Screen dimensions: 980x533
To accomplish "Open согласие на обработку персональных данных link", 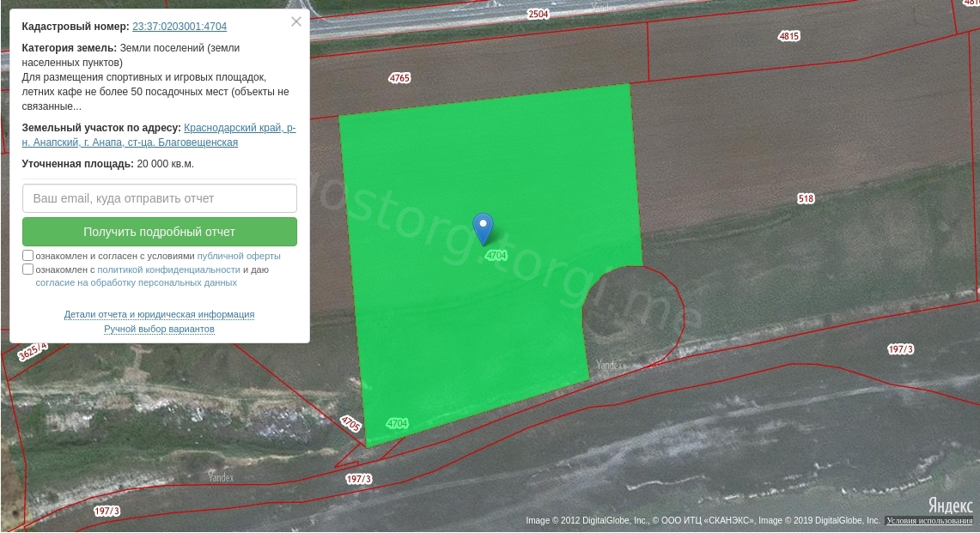I will coord(136,282).
